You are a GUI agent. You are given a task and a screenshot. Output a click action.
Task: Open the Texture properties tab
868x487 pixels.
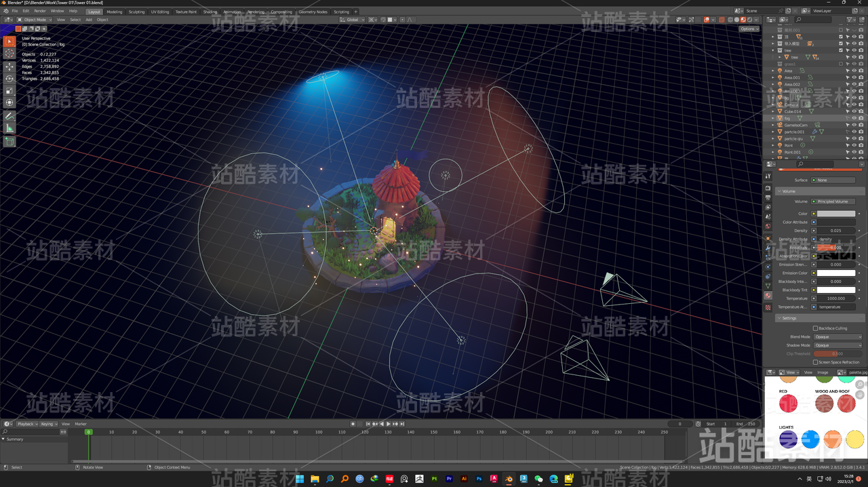(x=768, y=307)
